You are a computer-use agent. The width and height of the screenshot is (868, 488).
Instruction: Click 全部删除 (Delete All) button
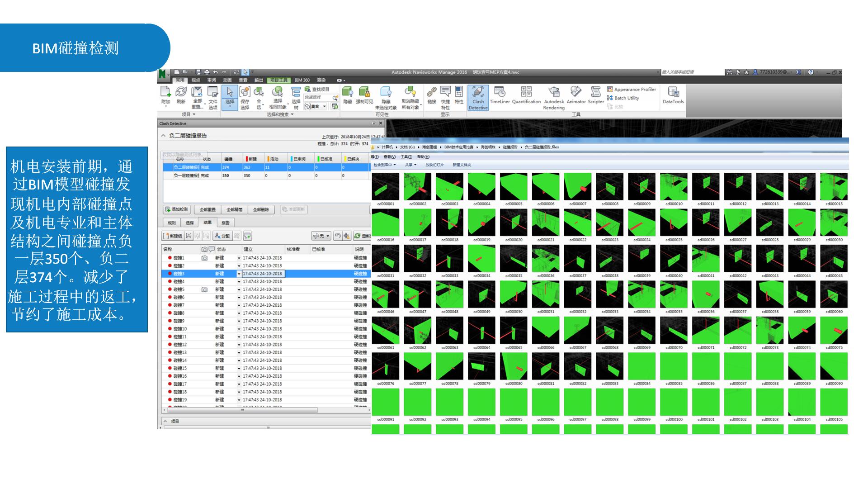pyautogui.click(x=261, y=209)
